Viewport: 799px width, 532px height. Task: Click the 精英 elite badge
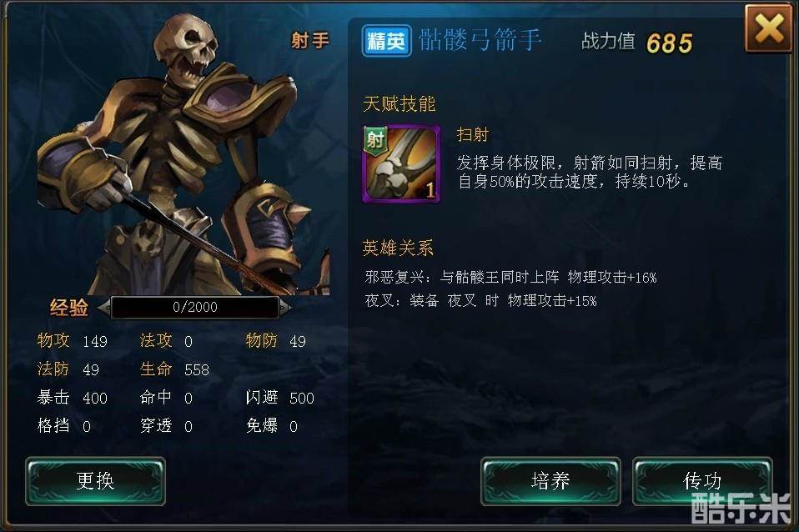pos(386,41)
